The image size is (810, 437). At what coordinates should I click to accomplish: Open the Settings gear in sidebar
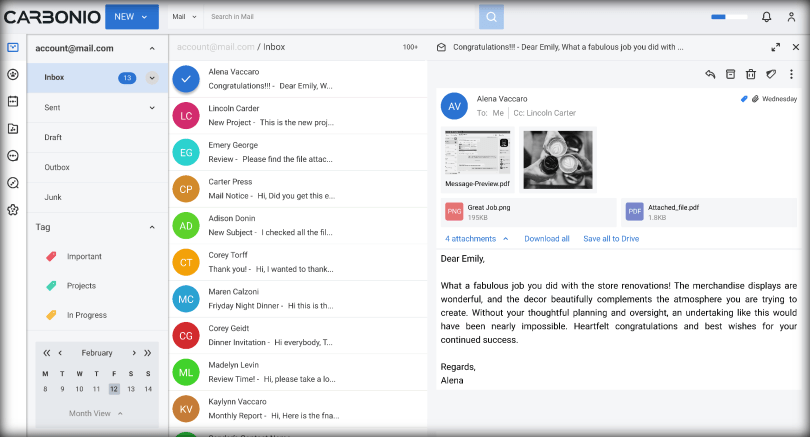click(x=13, y=210)
